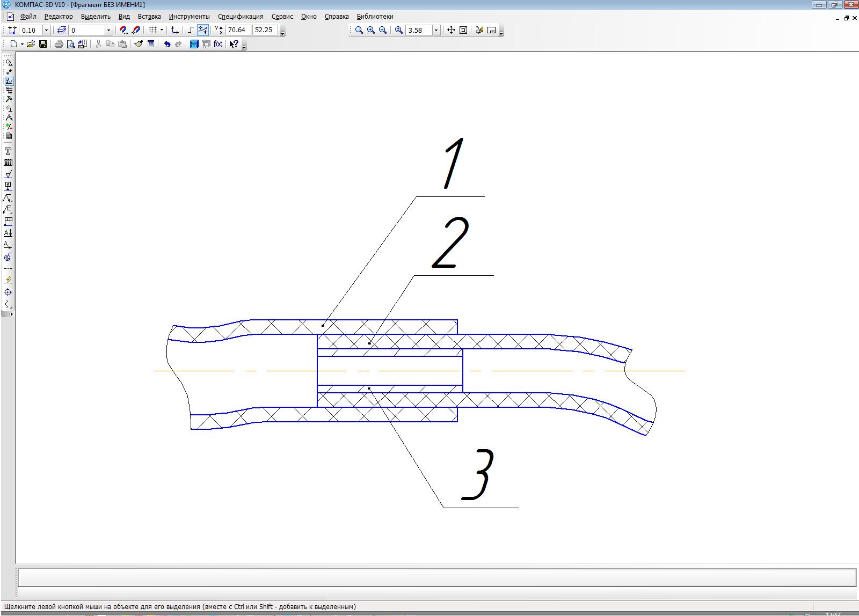Image resolution: width=859 pixels, height=616 pixels.
Task: Expand the current layer number dropdown
Action: point(108,30)
